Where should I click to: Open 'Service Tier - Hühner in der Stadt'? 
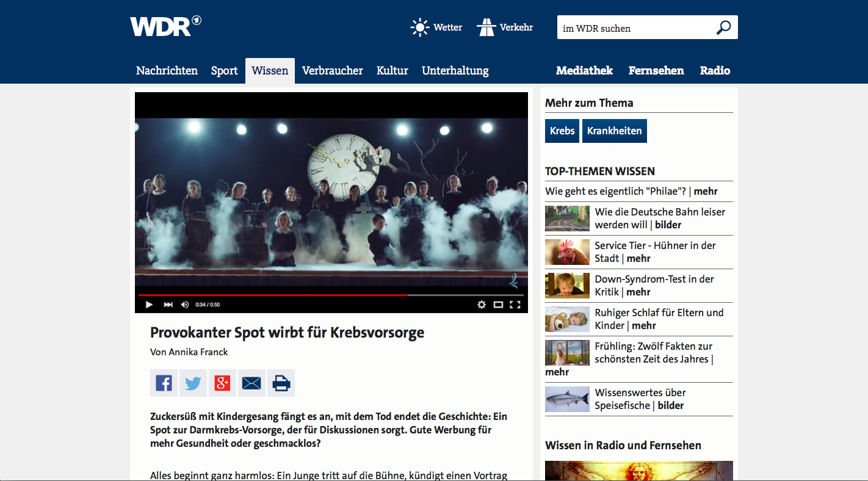tap(655, 252)
